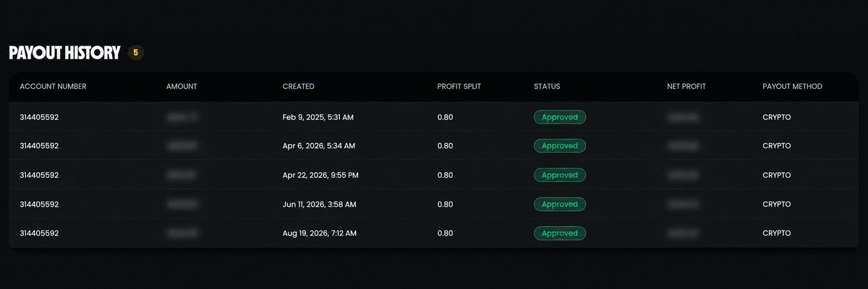Click Approved badge in the Aug 19, 2026 row
The height and width of the screenshot is (289, 868).
[560, 233]
